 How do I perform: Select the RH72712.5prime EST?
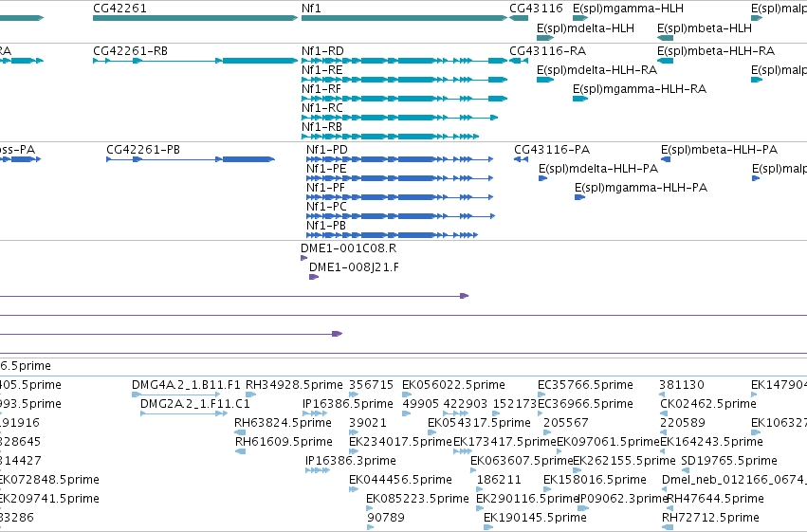[x=668, y=528]
